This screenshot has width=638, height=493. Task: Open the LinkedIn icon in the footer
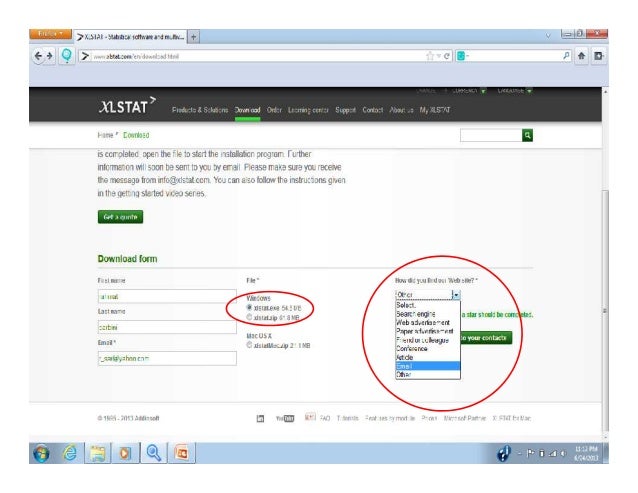click(260, 418)
